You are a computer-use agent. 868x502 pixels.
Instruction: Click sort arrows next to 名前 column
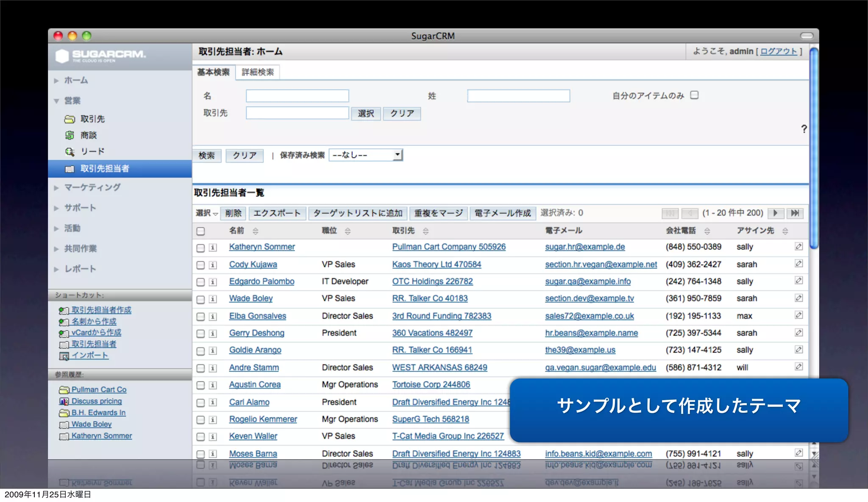coord(255,231)
